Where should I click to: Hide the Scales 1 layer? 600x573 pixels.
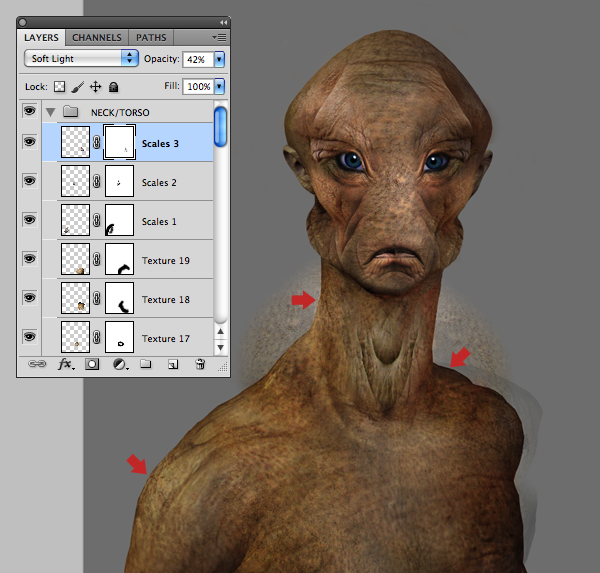[x=29, y=220]
